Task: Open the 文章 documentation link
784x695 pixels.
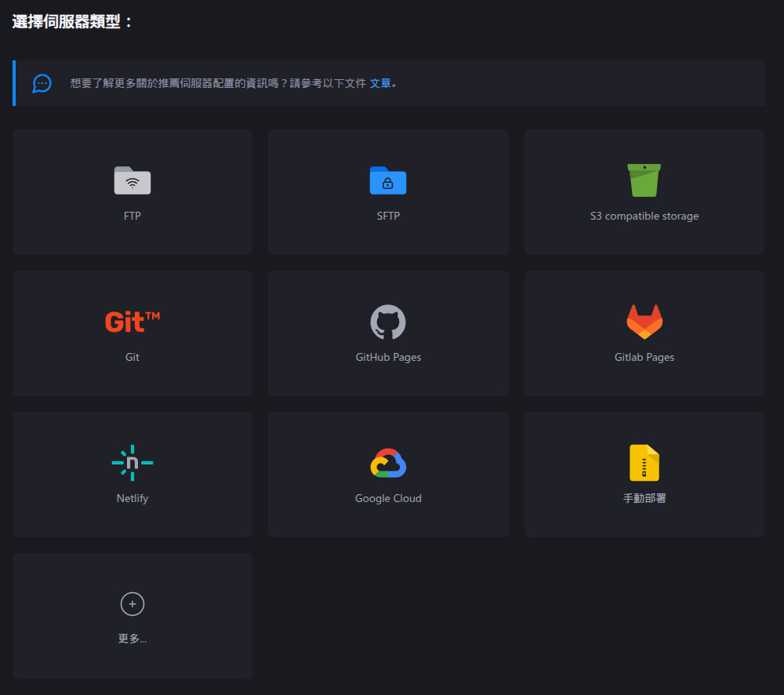Action: click(381, 83)
